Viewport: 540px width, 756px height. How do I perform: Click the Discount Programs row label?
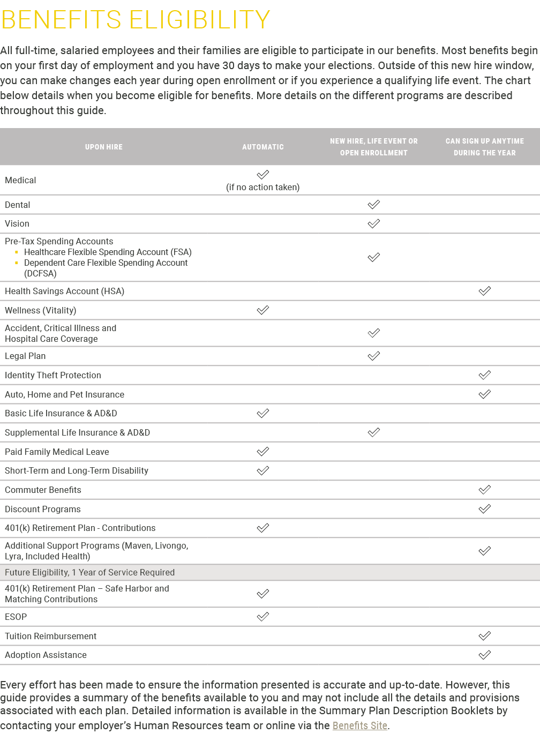[43, 509]
